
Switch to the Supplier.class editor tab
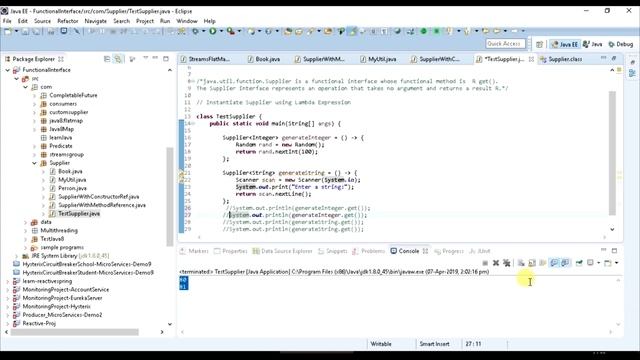(x=561, y=59)
